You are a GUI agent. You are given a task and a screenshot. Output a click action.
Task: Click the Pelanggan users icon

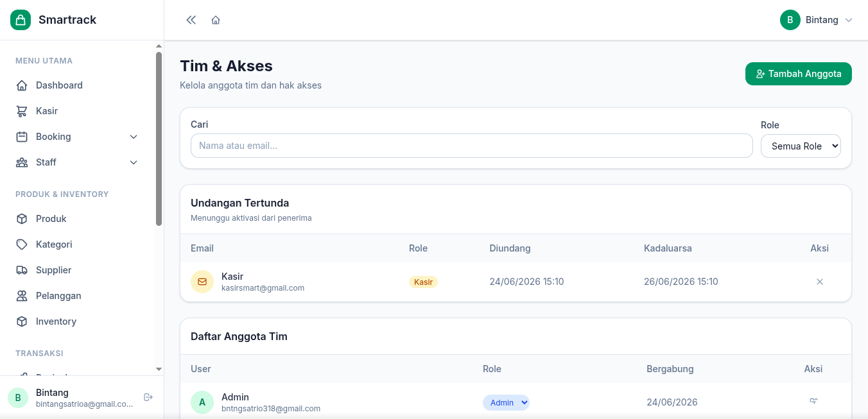22,296
